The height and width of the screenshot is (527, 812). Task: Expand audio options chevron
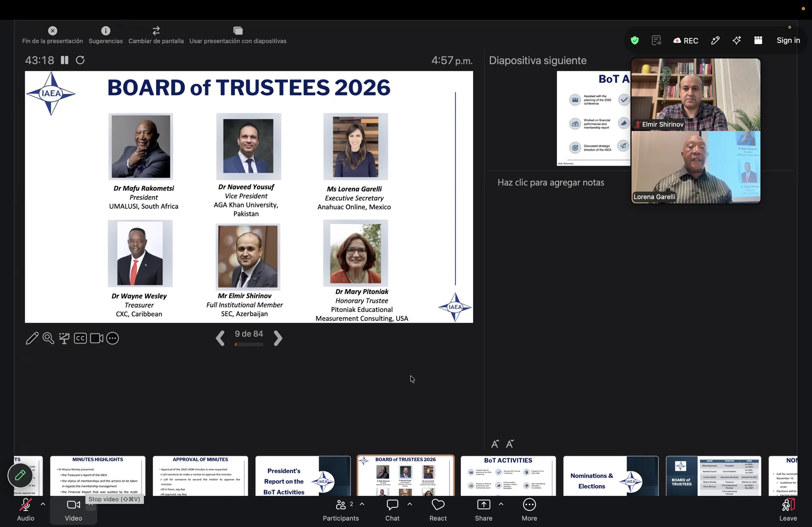tap(43, 504)
